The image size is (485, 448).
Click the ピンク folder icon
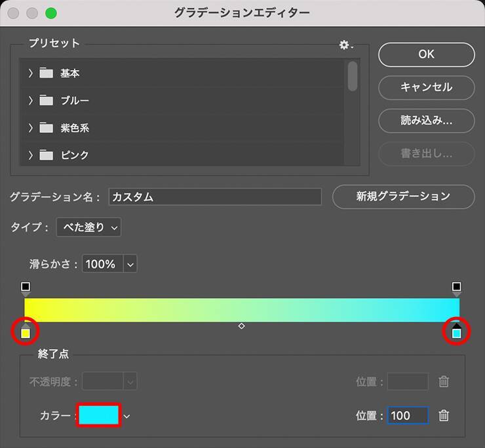[46, 155]
